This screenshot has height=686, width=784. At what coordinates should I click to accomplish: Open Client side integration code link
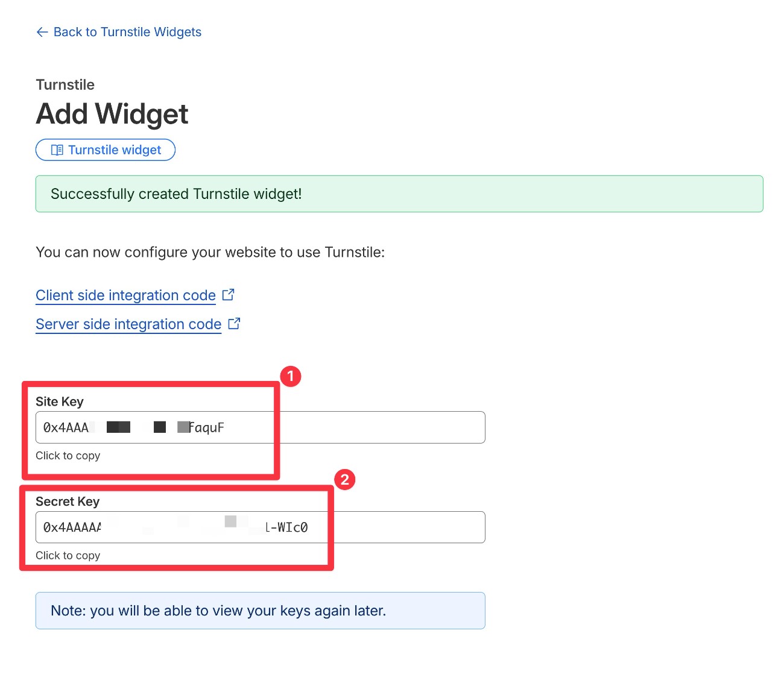click(125, 295)
